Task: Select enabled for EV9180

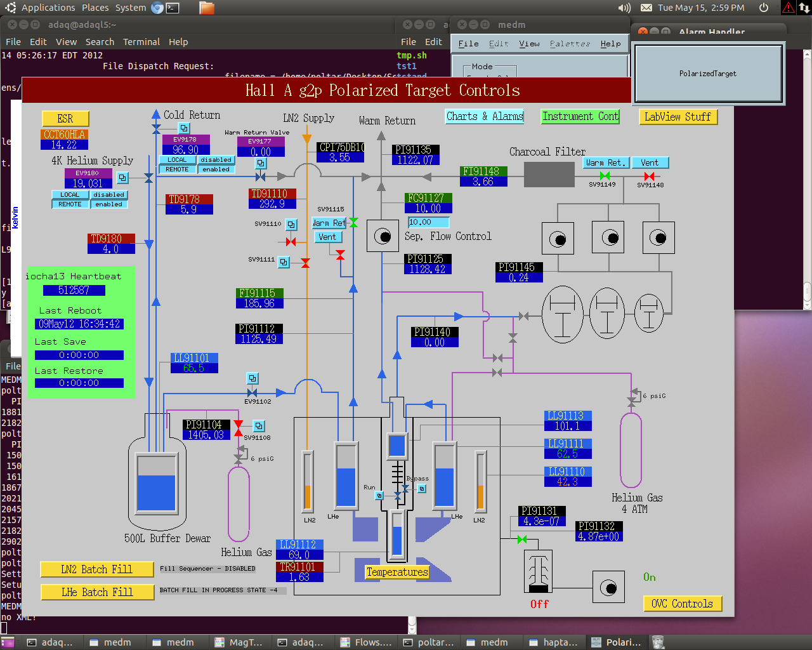Action: [108, 204]
